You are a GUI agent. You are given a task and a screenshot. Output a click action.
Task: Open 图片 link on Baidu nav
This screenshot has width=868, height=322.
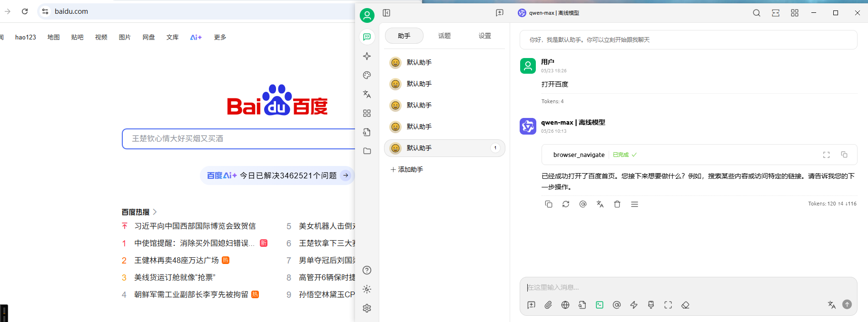pyautogui.click(x=125, y=37)
